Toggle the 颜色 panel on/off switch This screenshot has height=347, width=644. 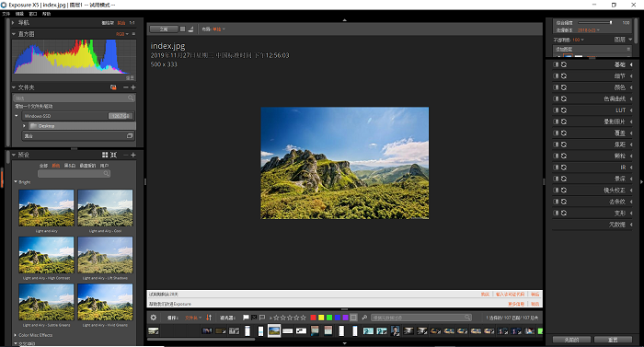click(556, 87)
